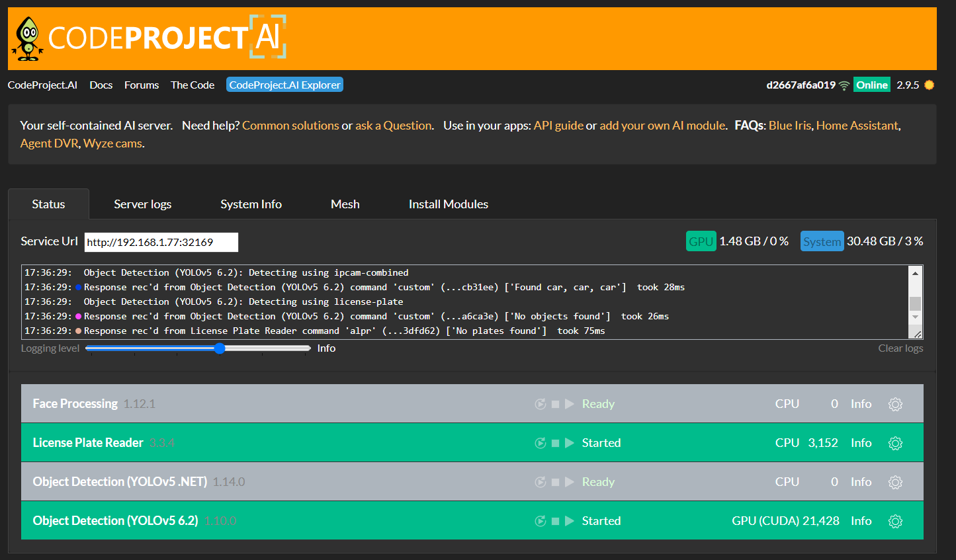Image resolution: width=956 pixels, height=560 pixels.
Task: Click version number 2.9.5
Action: pos(908,85)
